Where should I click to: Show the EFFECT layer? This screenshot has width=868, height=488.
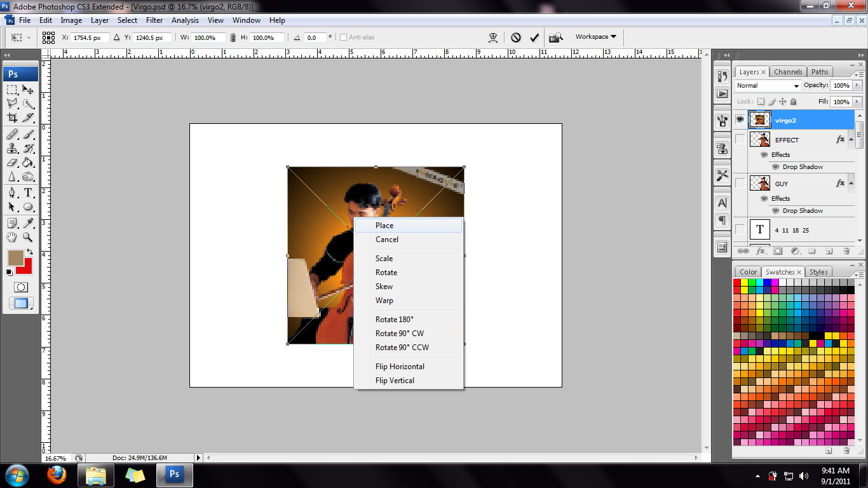[740, 139]
